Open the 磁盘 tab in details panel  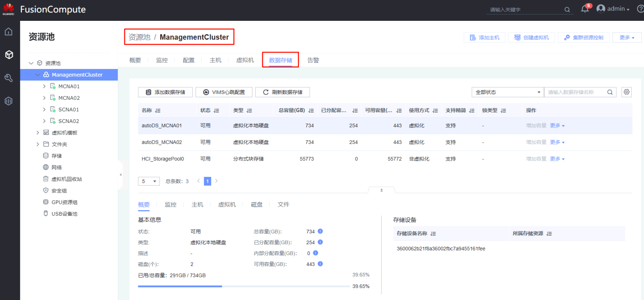click(x=256, y=205)
